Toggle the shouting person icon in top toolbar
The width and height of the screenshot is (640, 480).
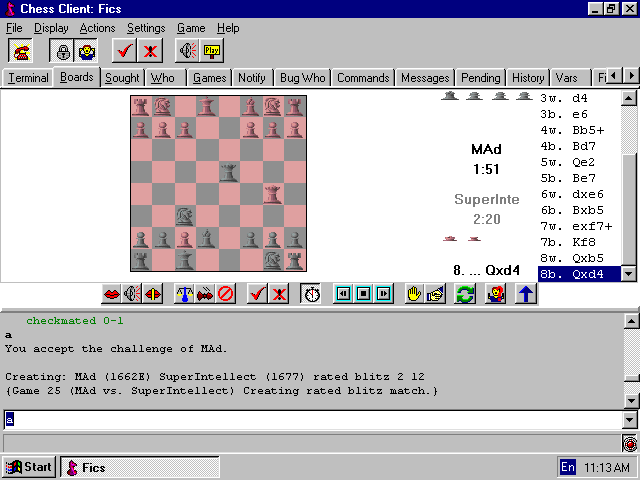(86, 51)
